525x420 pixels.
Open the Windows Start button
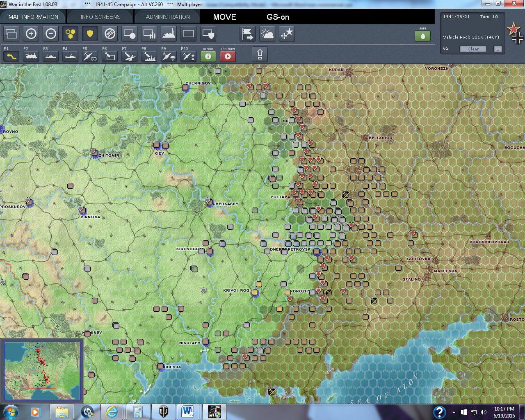click(x=10, y=412)
